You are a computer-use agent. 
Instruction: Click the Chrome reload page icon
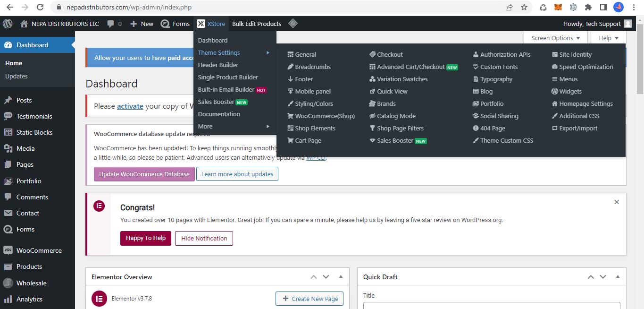40,7
